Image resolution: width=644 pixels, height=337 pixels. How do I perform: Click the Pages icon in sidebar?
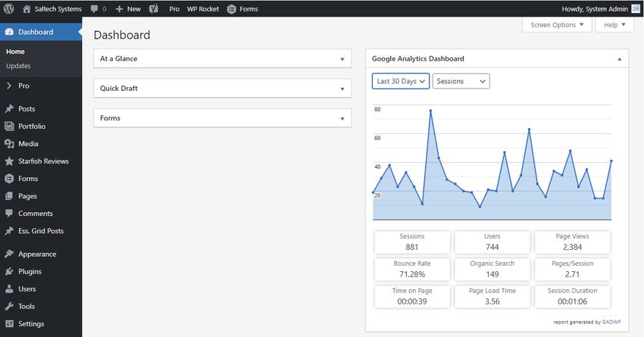(x=9, y=196)
